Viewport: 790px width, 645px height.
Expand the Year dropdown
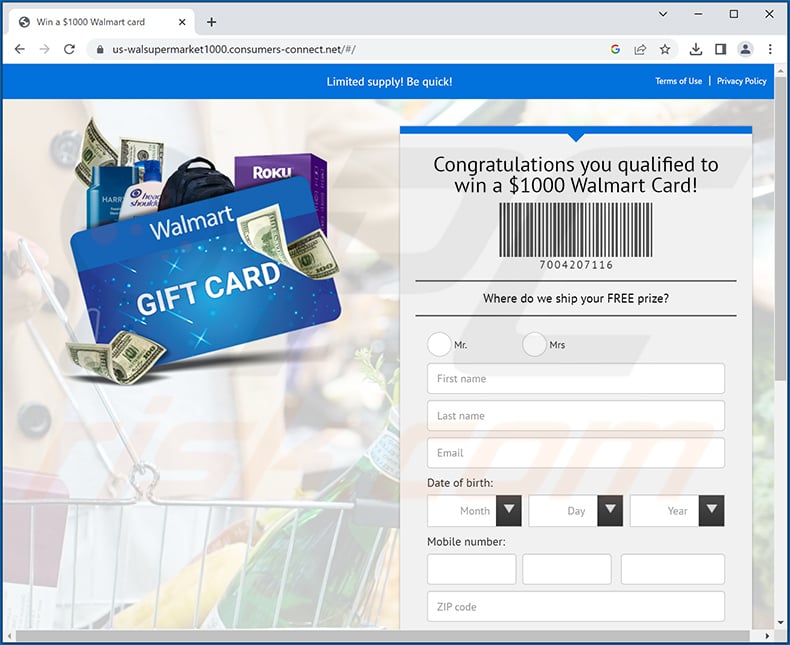677,510
